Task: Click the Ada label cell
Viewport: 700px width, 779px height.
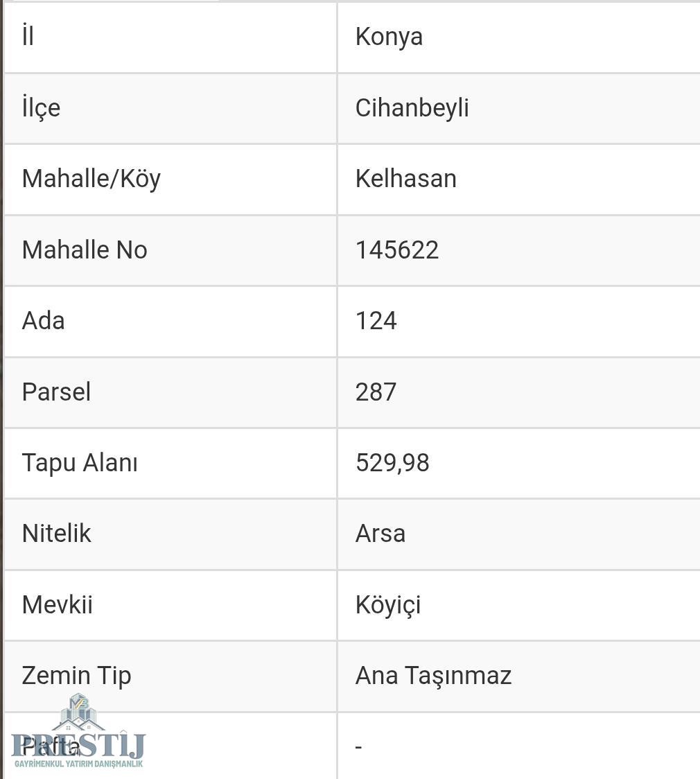Action: [x=170, y=322]
